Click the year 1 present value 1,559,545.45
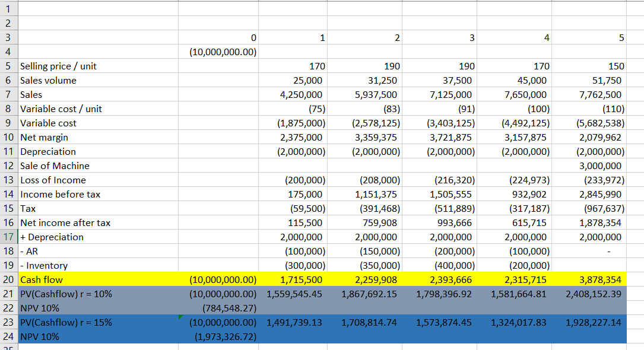Screen dimensions: 644x350 pos(294,294)
